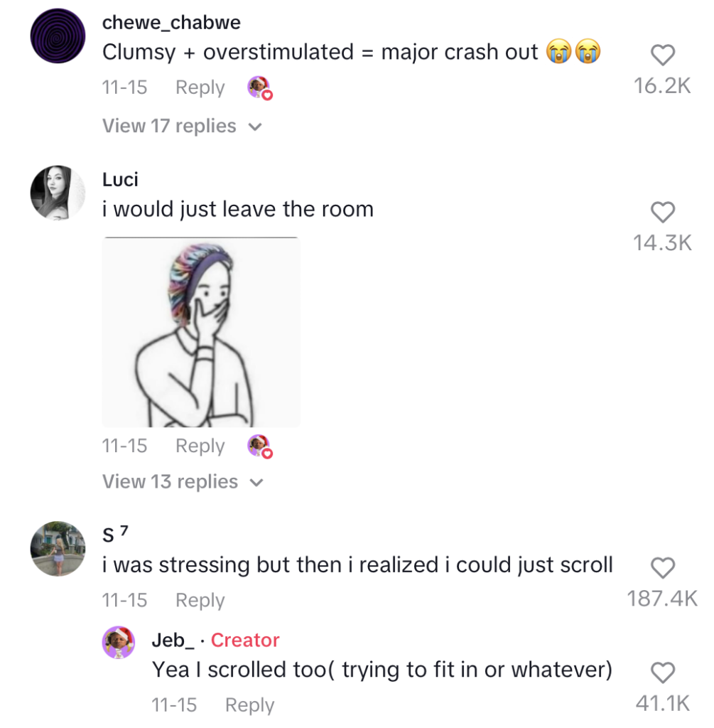714x728 pixels.
Task: Click chevron next to 'View 13 replies'
Action: click(x=256, y=483)
